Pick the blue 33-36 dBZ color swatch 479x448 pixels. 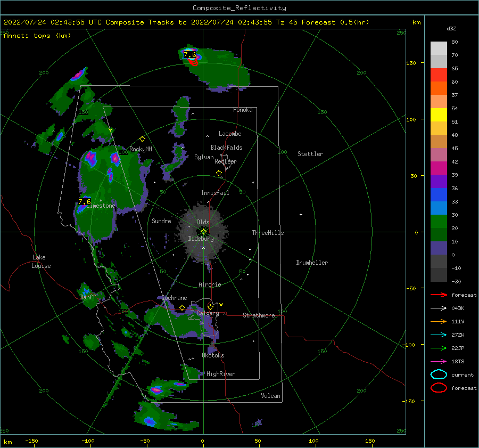pyautogui.click(x=439, y=195)
